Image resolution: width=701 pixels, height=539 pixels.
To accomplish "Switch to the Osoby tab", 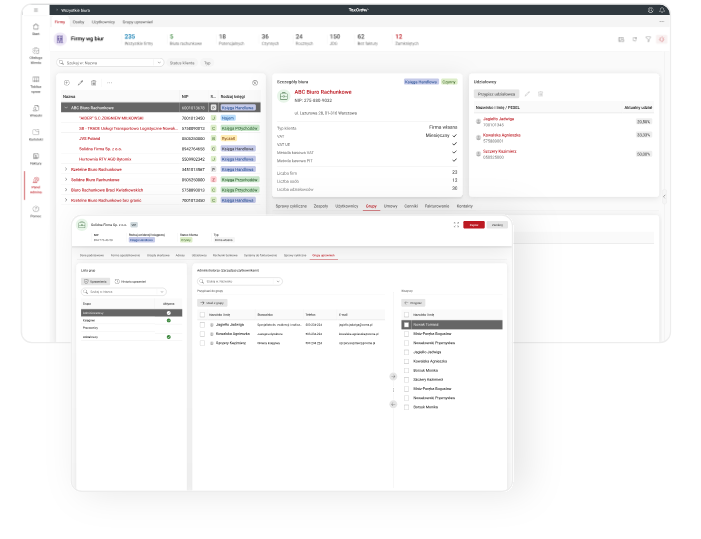I will tap(78, 21).
